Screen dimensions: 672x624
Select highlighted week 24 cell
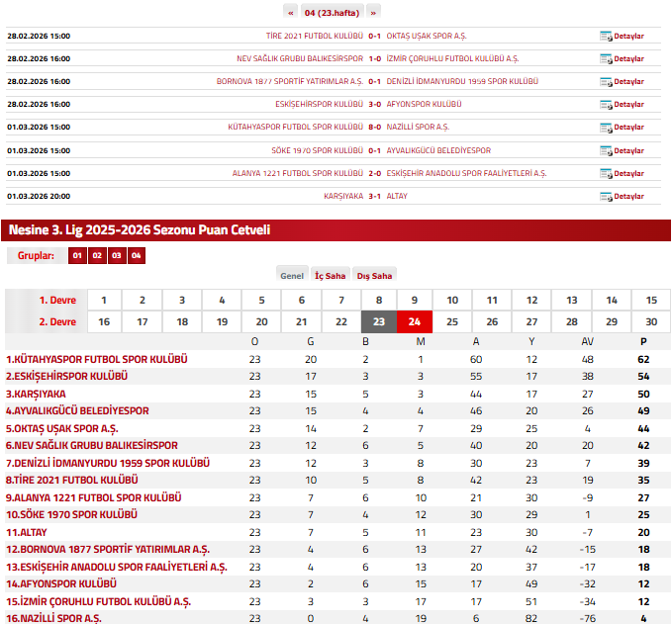(x=415, y=321)
